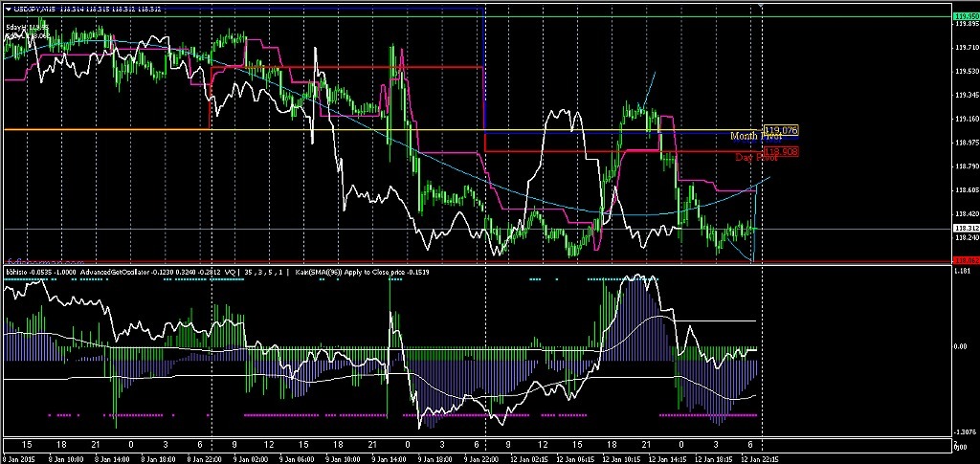Click the 119.076 Month Pivot price tag
The width and height of the screenshot is (980, 464).
(782, 130)
